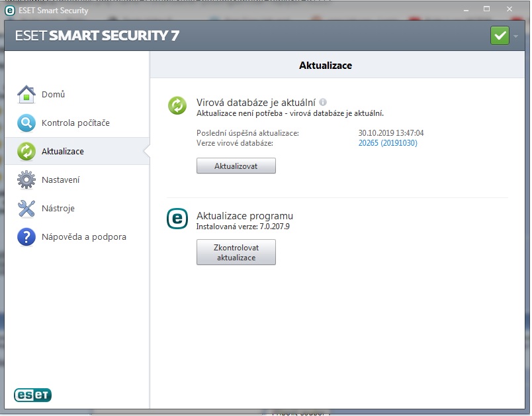
Task: Open virus database version 20265 link
Action: [x=387, y=143]
